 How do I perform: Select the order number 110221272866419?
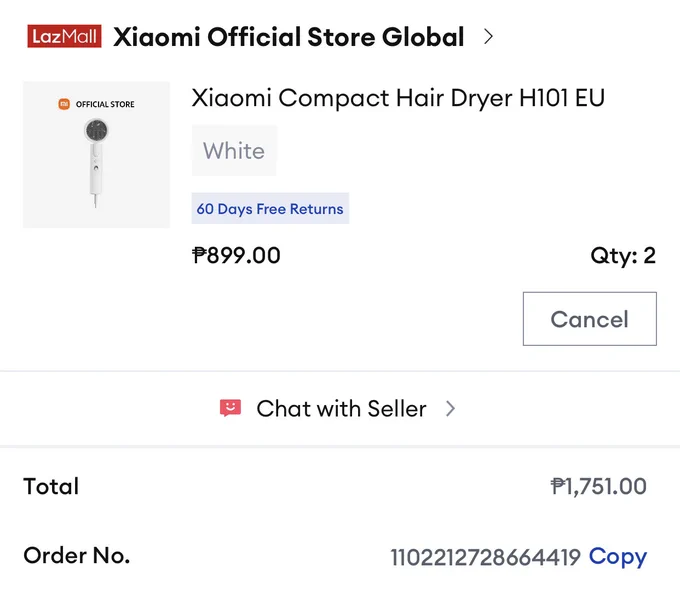coord(485,557)
